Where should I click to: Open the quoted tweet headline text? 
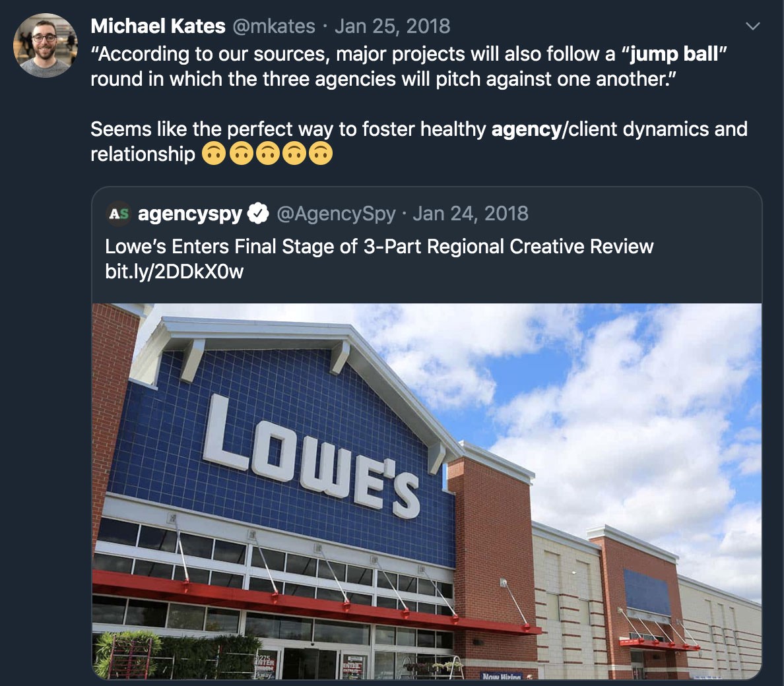[x=379, y=246]
